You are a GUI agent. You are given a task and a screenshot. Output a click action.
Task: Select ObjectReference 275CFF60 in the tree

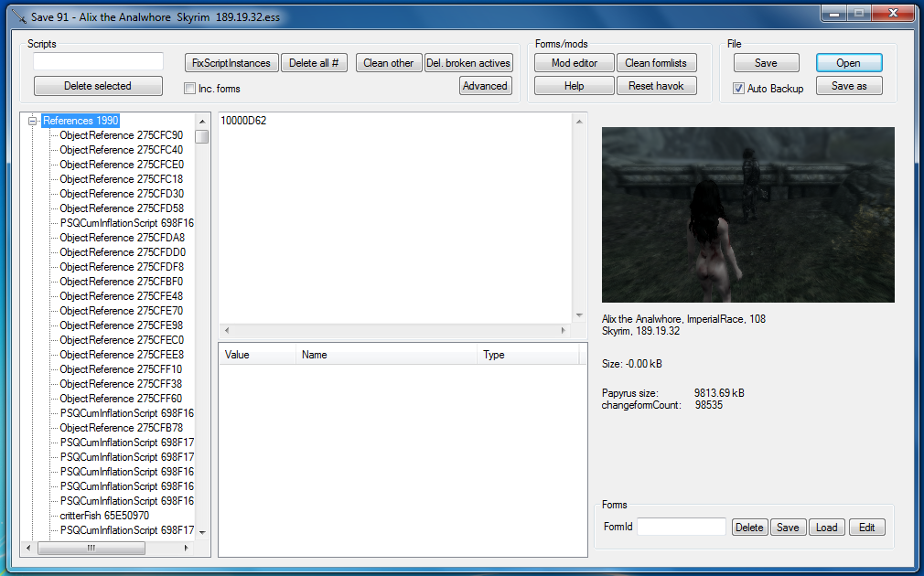point(121,399)
